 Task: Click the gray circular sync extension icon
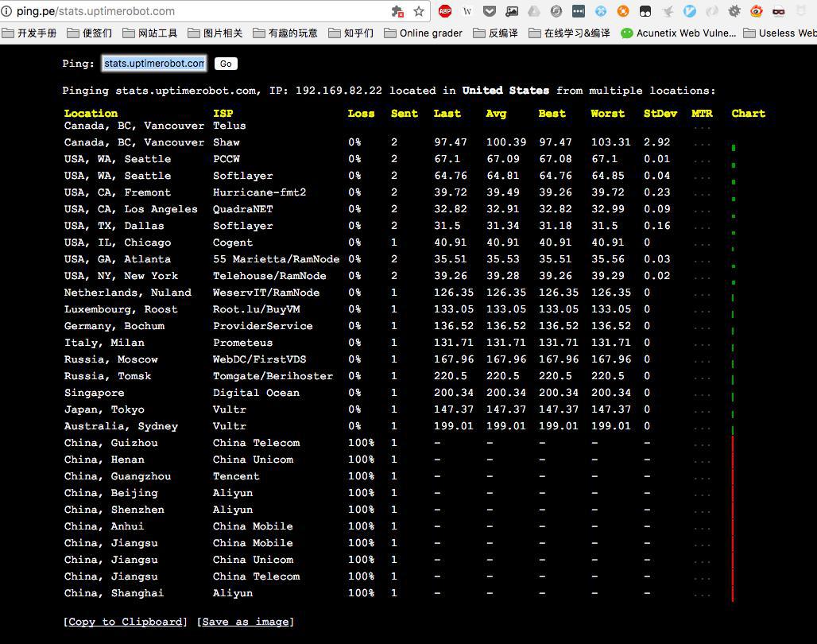click(x=556, y=11)
